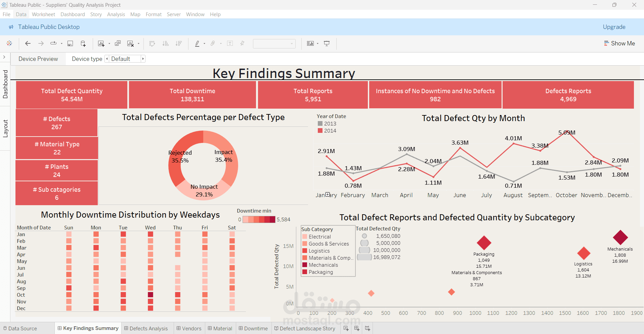The image size is (644, 334).
Task: Open the empty Fit combo box
Action: tap(274, 43)
